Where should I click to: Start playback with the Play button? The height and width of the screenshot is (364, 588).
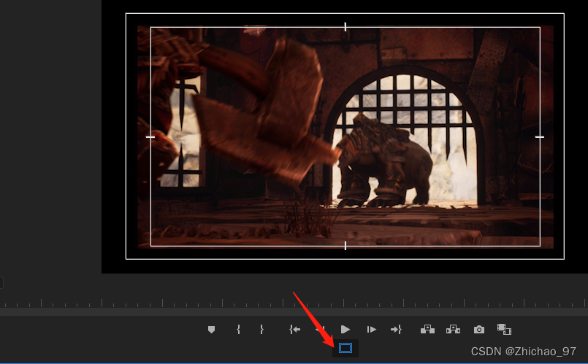(345, 330)
